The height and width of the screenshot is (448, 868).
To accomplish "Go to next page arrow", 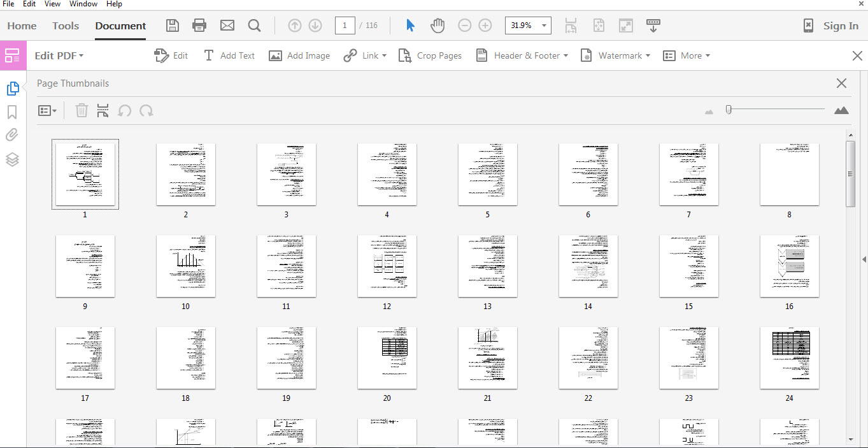I will pyautogui.click(x=315, y=25).
